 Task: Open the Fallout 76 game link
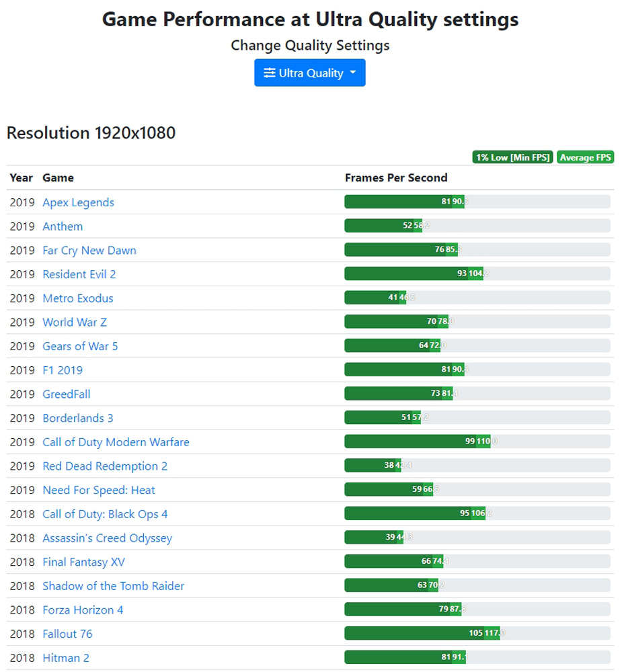coord(67,634)
